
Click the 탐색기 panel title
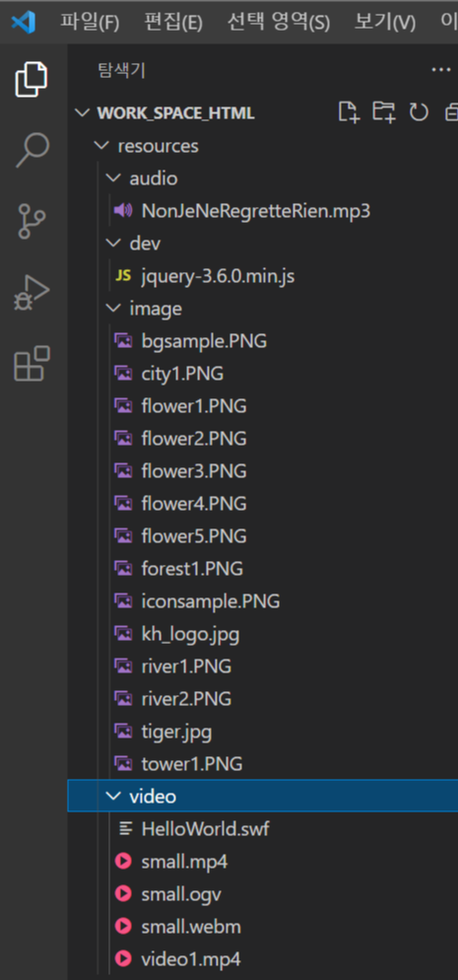[x=122, y=71]
